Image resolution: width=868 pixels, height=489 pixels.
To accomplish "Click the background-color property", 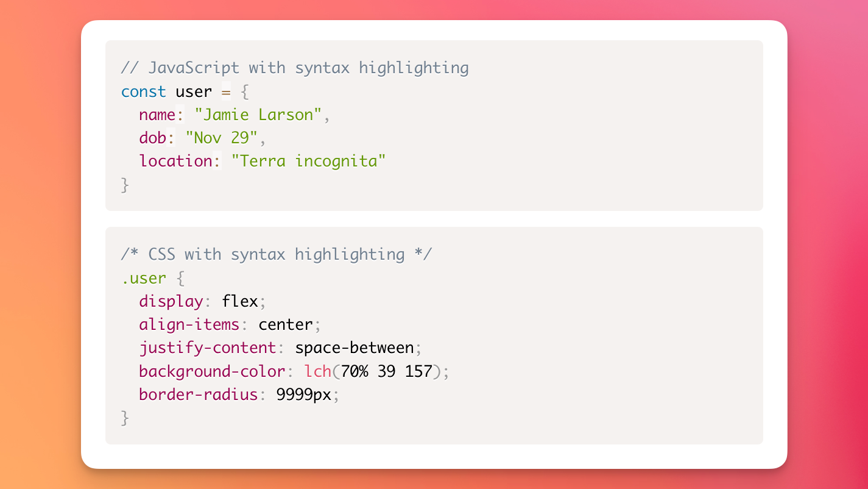I will coord(212,371).
